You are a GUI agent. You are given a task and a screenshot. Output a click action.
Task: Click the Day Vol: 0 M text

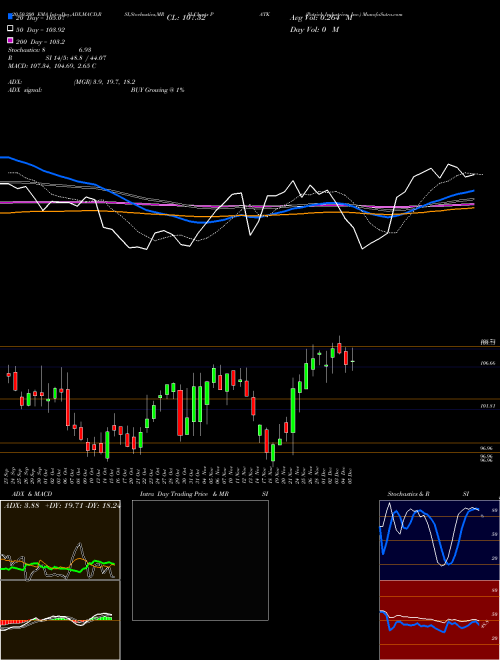314,30
